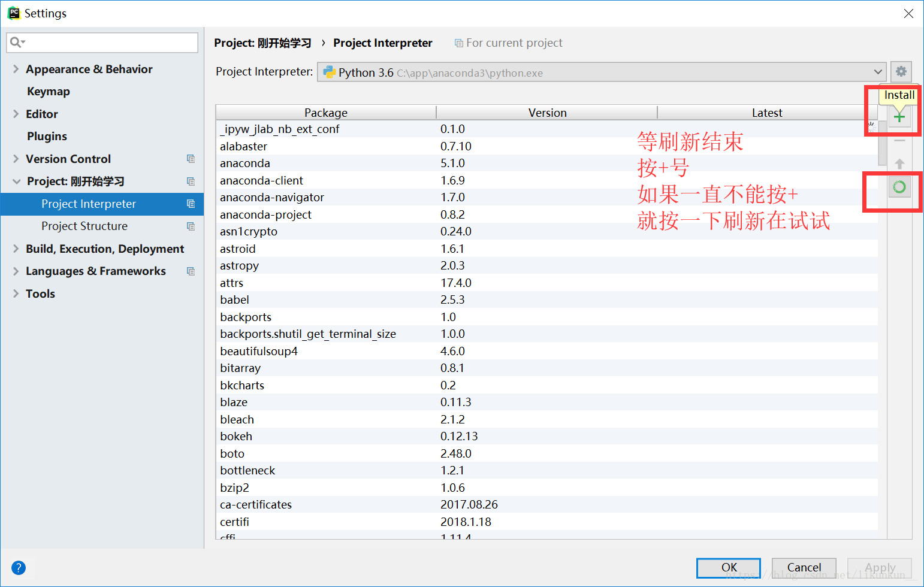Select the anaconda-project package row

point(546,214)
